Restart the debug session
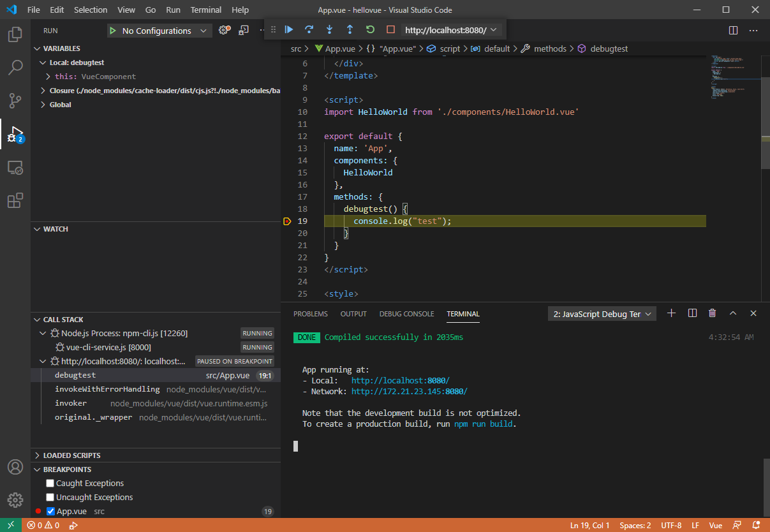Viewport: 770px width, 532px height. coord(370,29)
